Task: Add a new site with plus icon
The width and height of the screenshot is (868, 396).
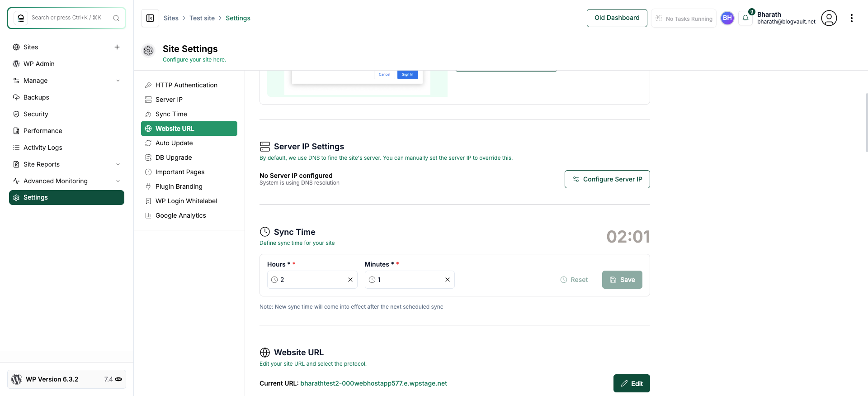Action: pos(117,47)
